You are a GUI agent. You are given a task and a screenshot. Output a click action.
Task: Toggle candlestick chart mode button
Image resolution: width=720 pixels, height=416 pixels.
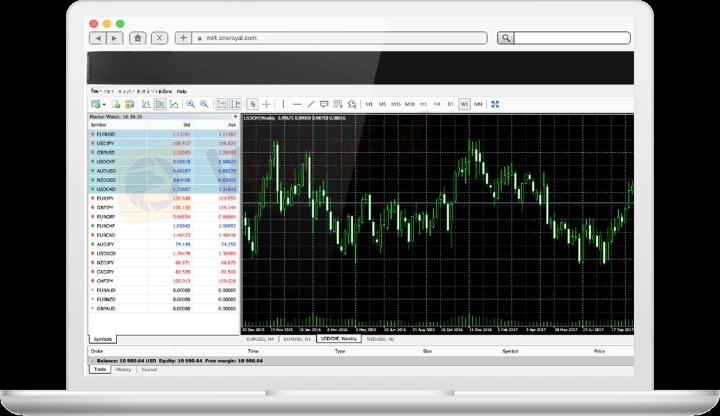coord(160,104)
